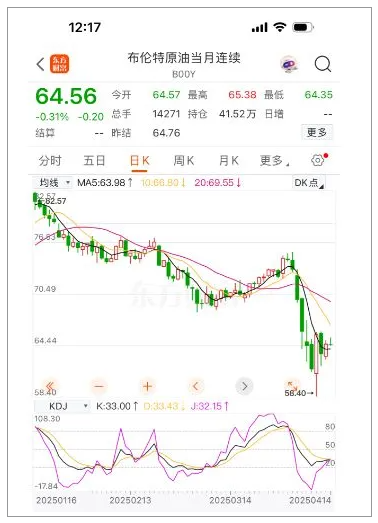This screenshot has width=378, height=523.
Task: Expand the 均线 indicator dropdown
Action: coord(53,183)
